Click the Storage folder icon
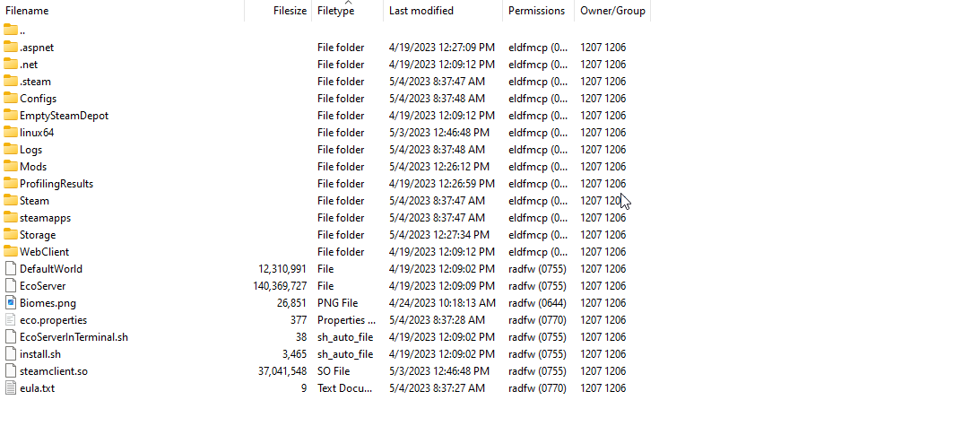980x426 pixels. click(11, 235)
